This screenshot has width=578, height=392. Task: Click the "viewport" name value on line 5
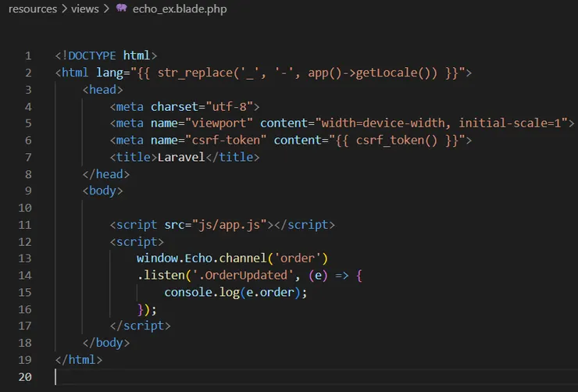click(219, 123)
